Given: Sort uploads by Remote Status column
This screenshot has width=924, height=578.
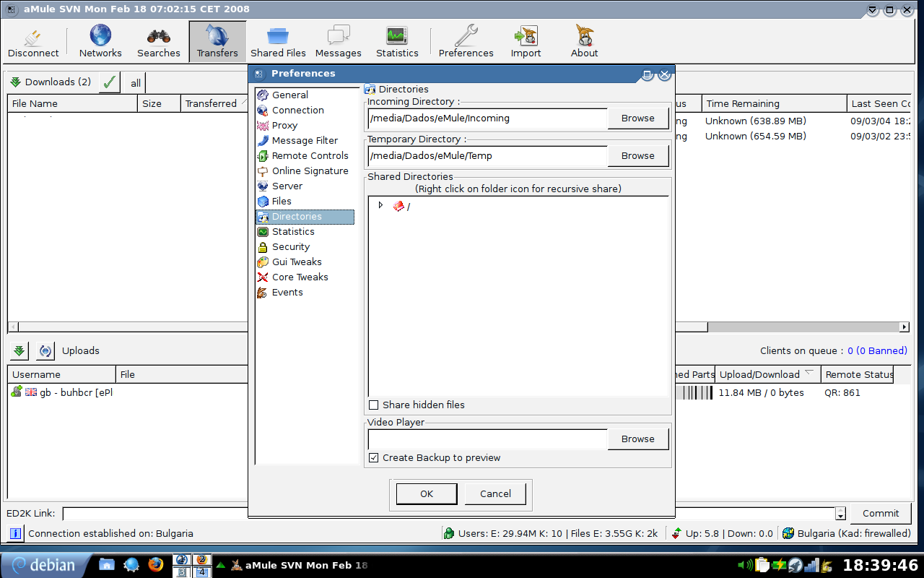Looking at the screenshot, I should (858, 374).
